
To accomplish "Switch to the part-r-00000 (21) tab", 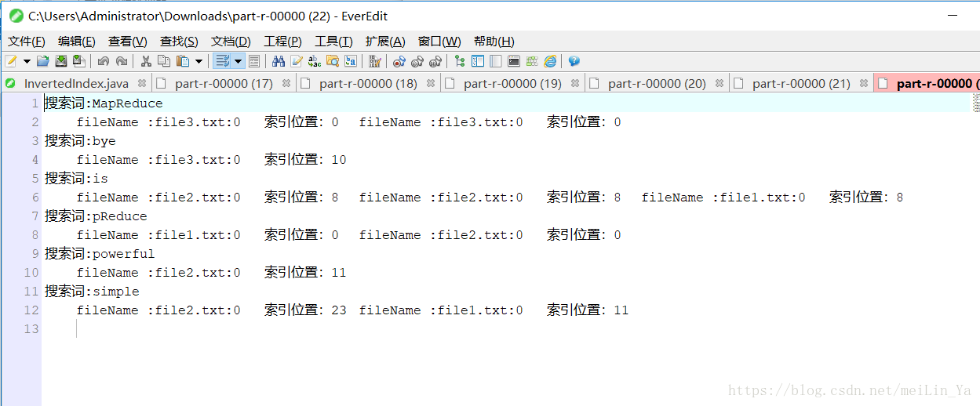I will (801, 83).
